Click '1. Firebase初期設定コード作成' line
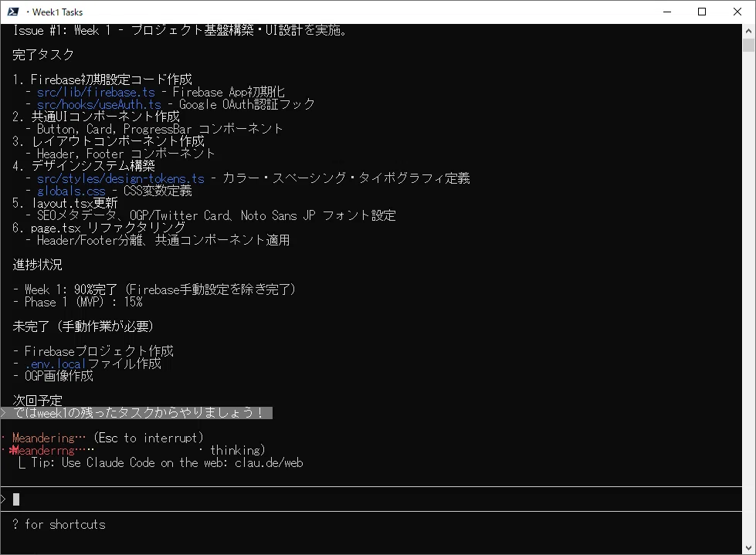756x555 pixels. [102, 79]
